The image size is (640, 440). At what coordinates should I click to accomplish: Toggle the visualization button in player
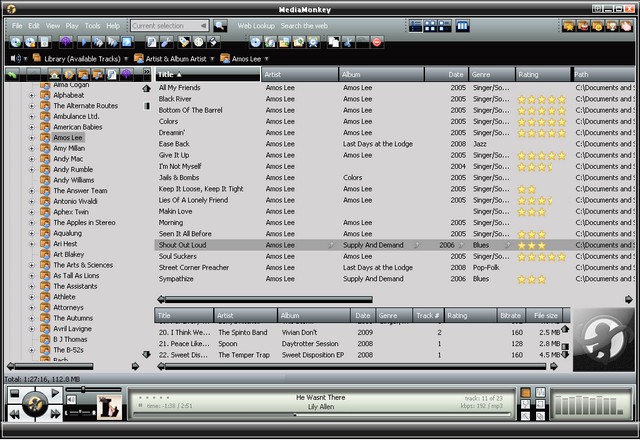tap(540, 393)
